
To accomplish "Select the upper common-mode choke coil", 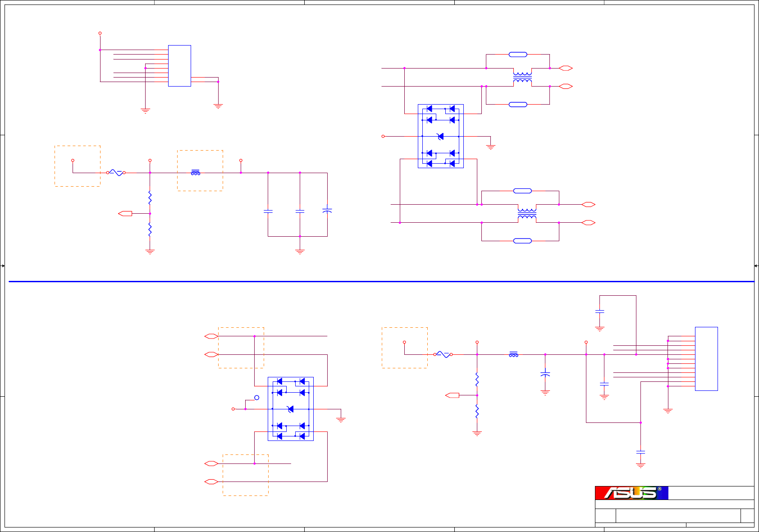I will (x=522, y=77).
